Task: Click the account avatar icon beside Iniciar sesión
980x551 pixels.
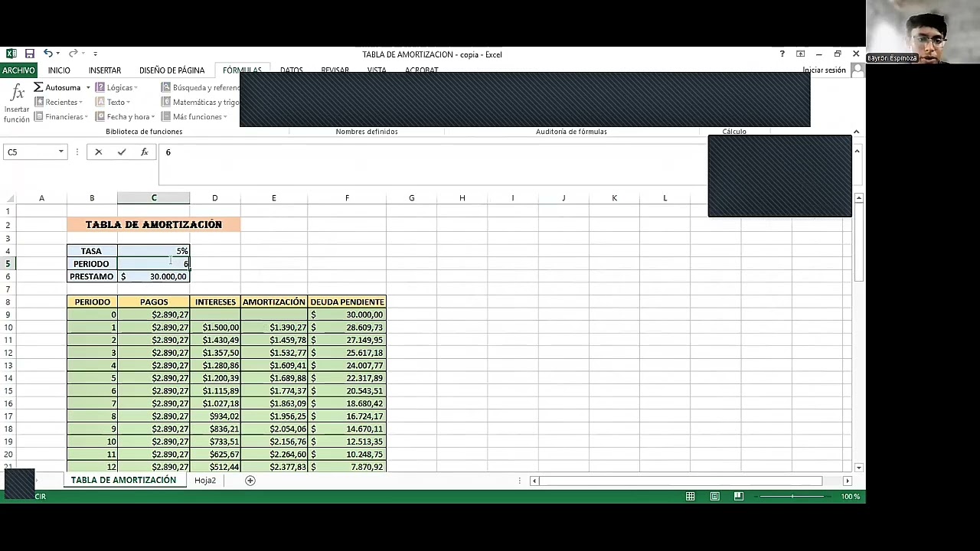Action: (x=857, y=70)
